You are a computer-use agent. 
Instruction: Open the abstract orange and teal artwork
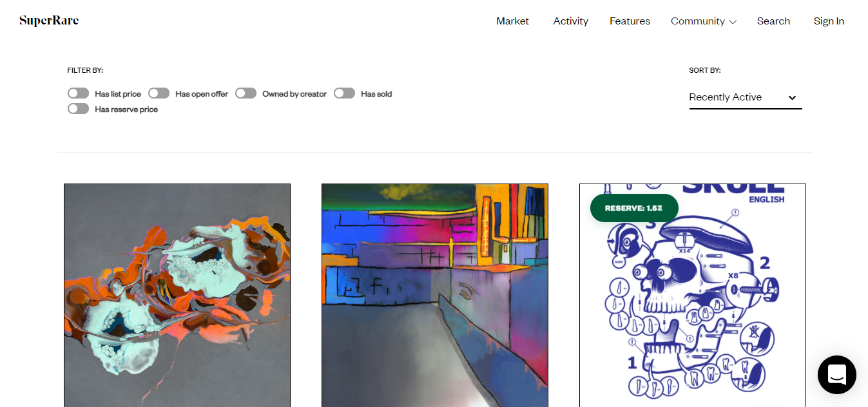coord(177,296)
